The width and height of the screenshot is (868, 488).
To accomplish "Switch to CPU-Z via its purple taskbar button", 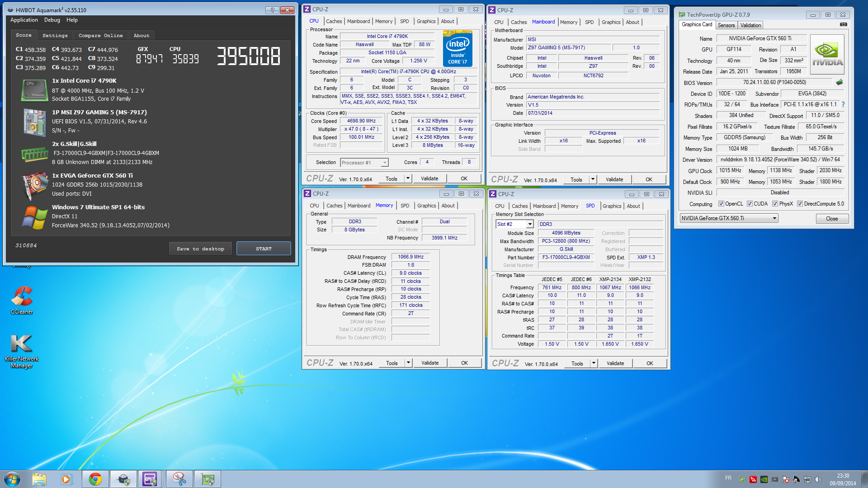I will click(151, 479).
